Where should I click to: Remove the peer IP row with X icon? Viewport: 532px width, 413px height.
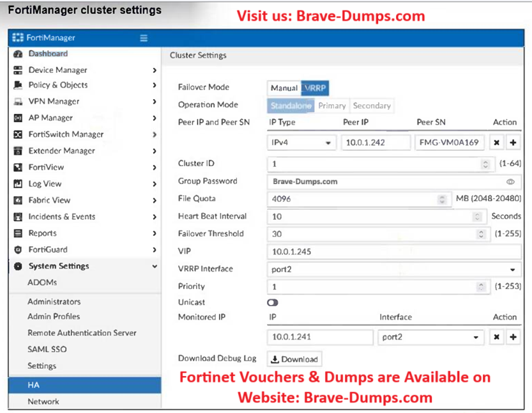497,142
